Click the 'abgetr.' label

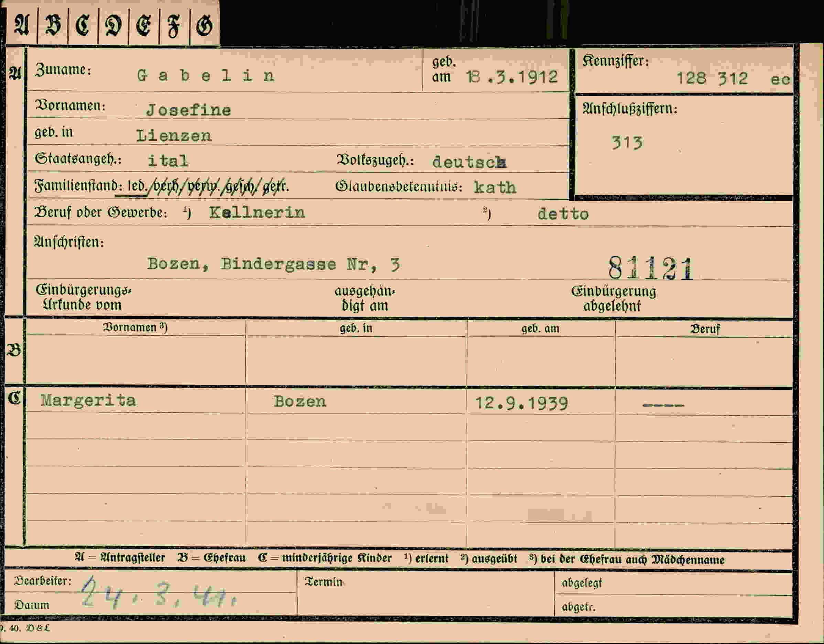(x=579, y=607)
